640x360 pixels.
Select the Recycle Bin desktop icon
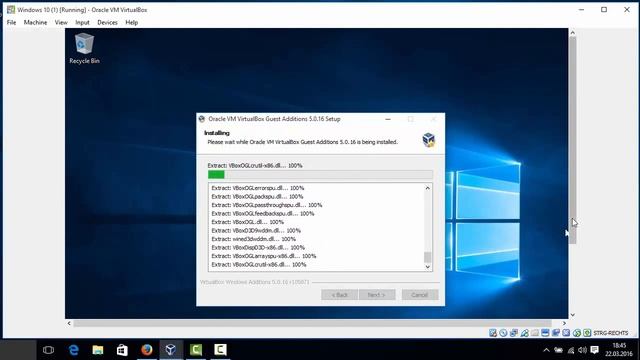84,48
